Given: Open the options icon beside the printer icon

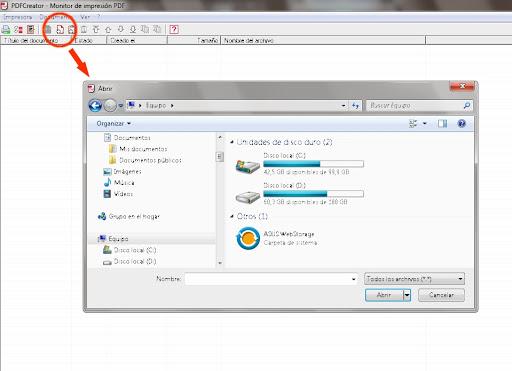Looking at the screenshot, I should [18, 30].
